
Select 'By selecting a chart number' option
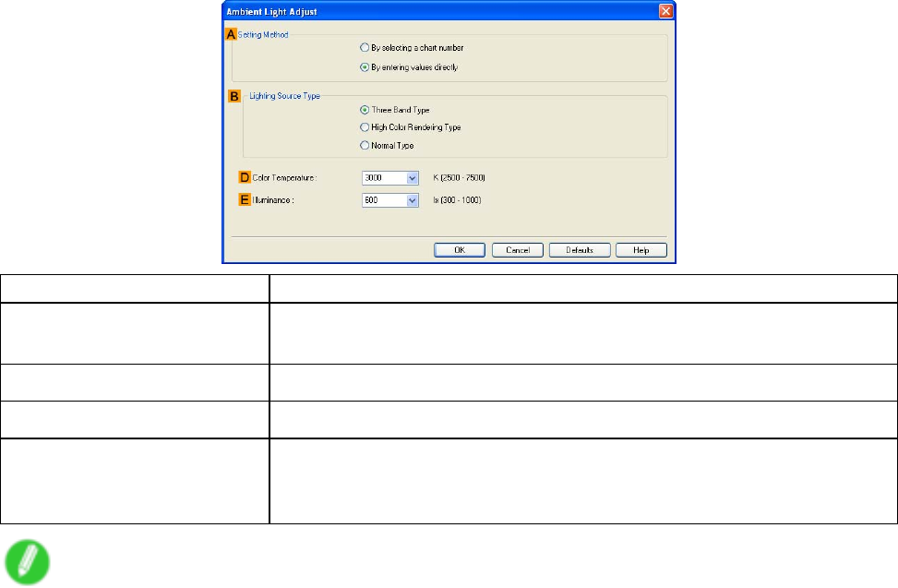click(x=412, y=47)
